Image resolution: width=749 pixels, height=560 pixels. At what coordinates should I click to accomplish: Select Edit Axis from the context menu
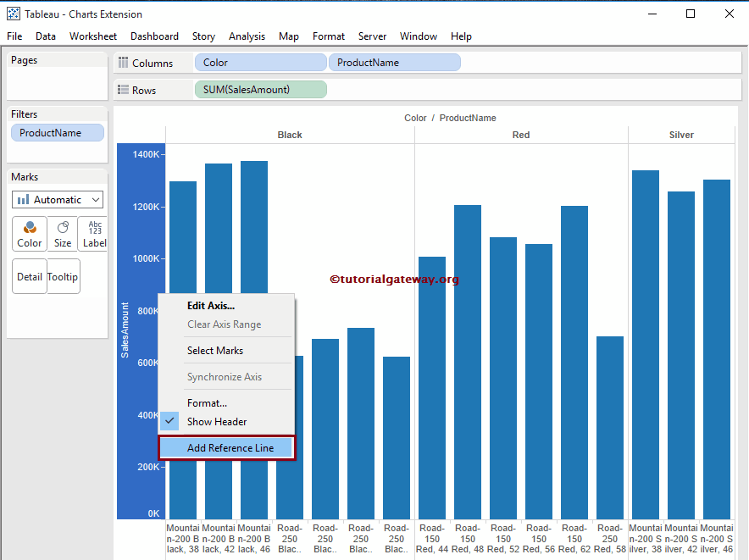(210, 305)
